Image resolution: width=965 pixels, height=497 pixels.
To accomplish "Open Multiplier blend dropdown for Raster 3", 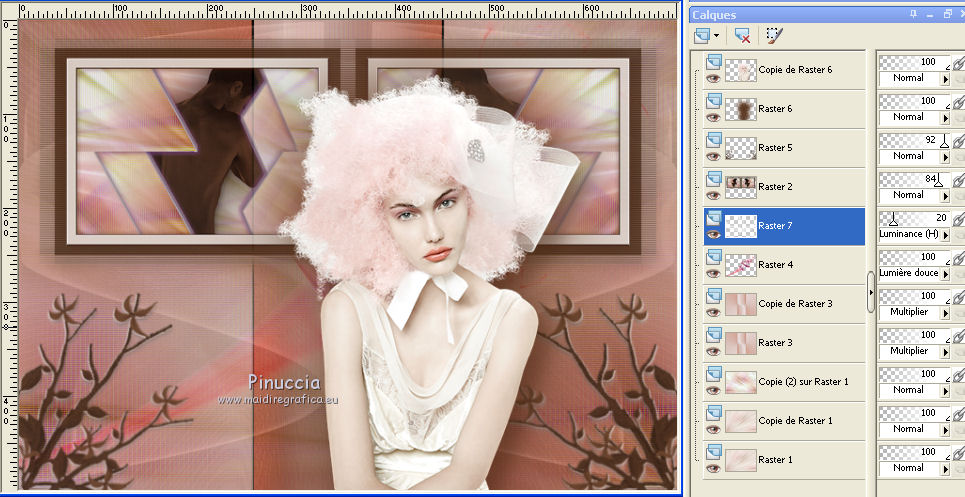I will 945,352.
